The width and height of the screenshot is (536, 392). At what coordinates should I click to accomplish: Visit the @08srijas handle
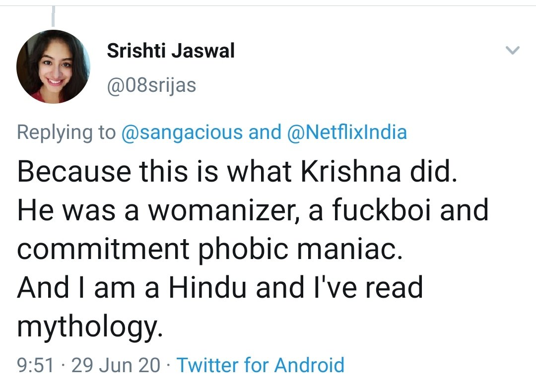151,85
